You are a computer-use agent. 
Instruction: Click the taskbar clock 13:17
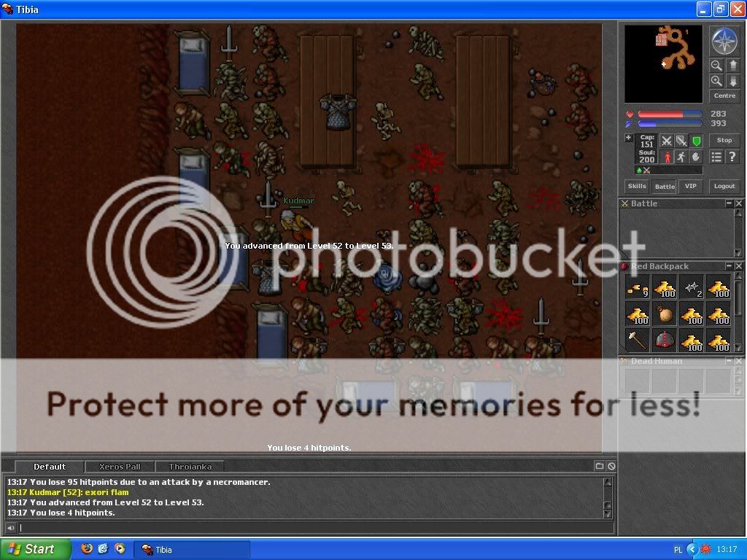point(727,549)
